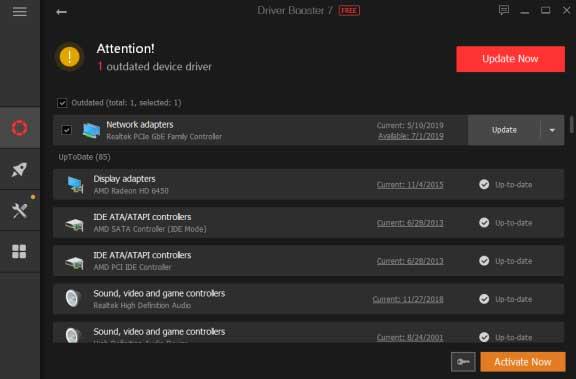Click the Display adapters device icon
The width and height of the screenshot is (576, 379).
(x=76, y=185)
